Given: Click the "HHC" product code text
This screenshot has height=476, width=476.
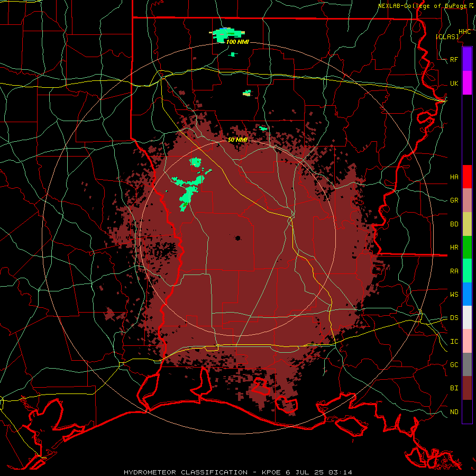Looking at the screenshot, I should (464, 32).
